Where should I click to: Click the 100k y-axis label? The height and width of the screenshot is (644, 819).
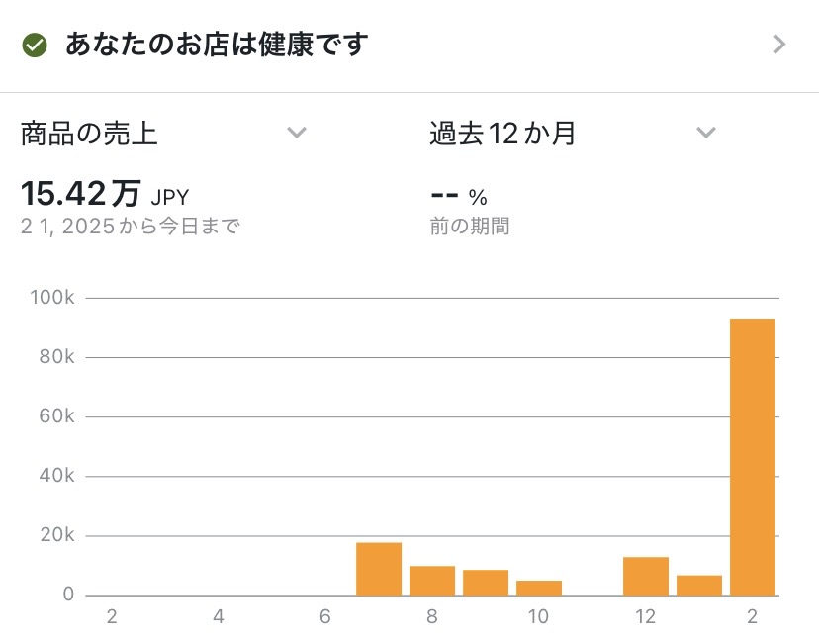pos(54,298)
